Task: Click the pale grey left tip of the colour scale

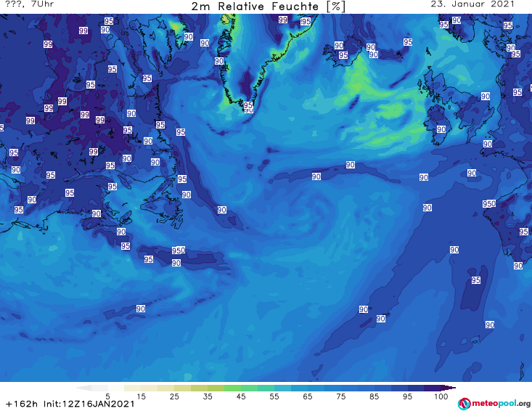Action: [83, 388]
